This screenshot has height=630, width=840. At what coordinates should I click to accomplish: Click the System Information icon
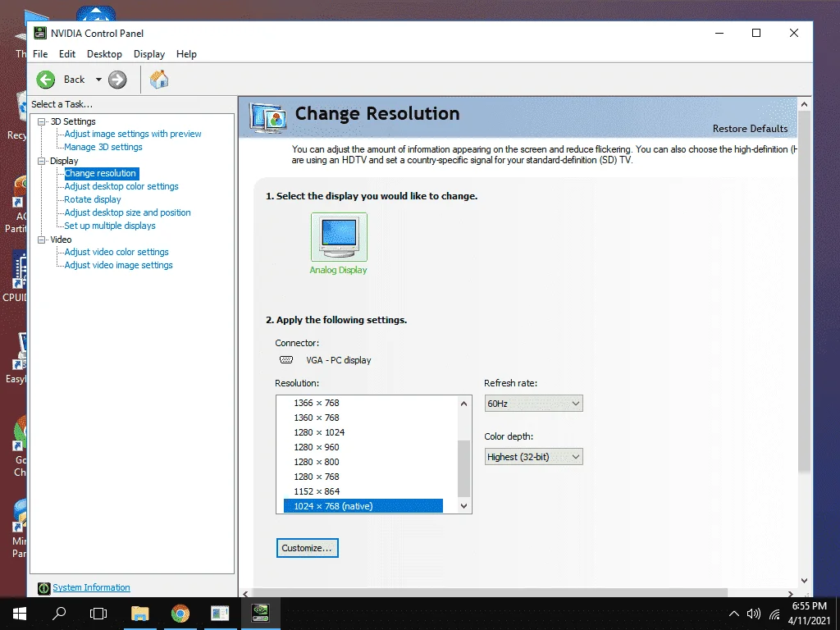click(44, 588)
